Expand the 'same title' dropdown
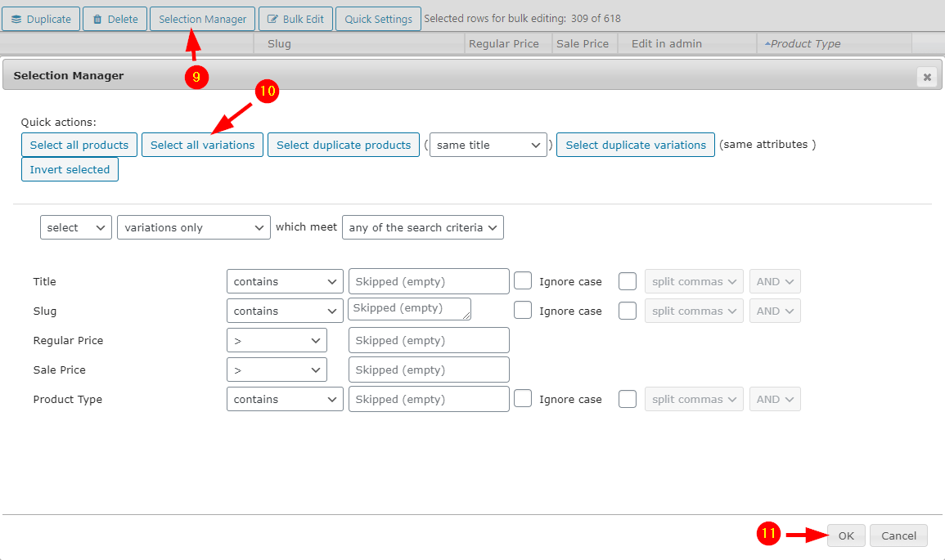The height and width of the screenshot is (560, 945). pyautogui.click(x=488, y=146)
